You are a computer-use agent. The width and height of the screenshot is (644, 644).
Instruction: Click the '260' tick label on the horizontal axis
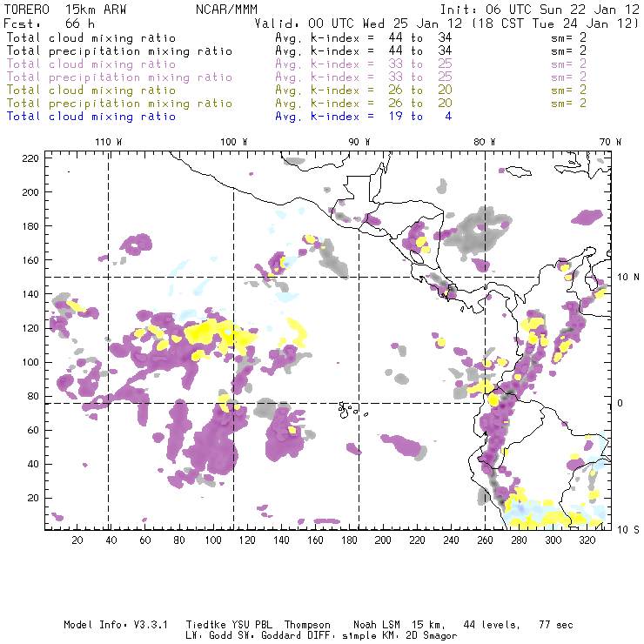[485, 540]
